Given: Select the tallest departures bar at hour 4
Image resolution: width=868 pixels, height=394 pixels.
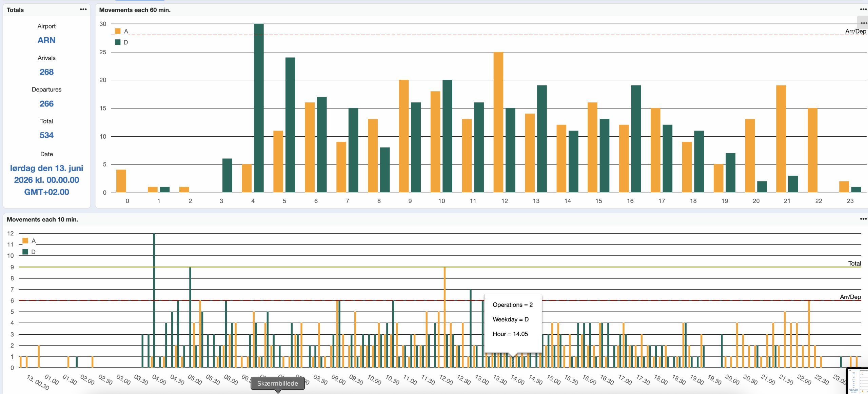Looking at the screenshot, I should pyautogui.click(x=259, y=108).
